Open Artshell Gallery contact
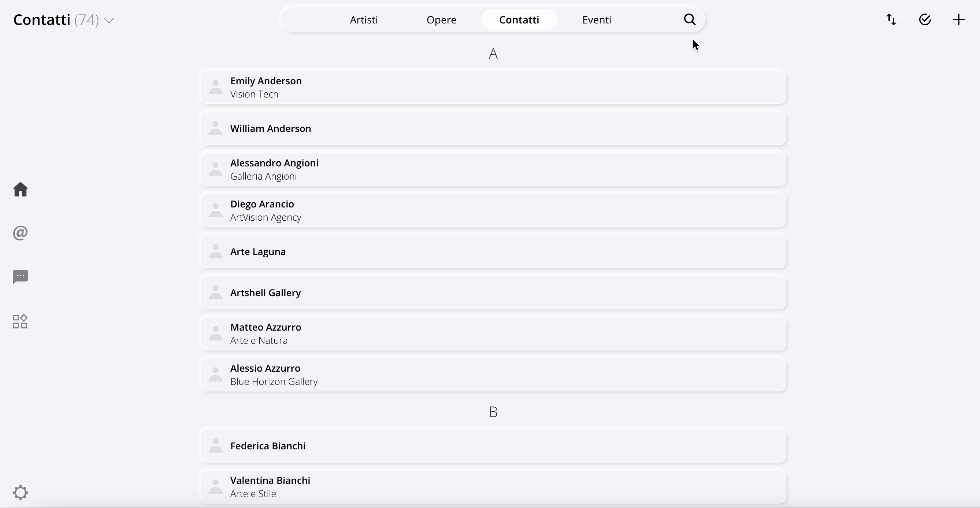Image resolution: width=980 pixels, height=508 pixels. pos(493,292)
